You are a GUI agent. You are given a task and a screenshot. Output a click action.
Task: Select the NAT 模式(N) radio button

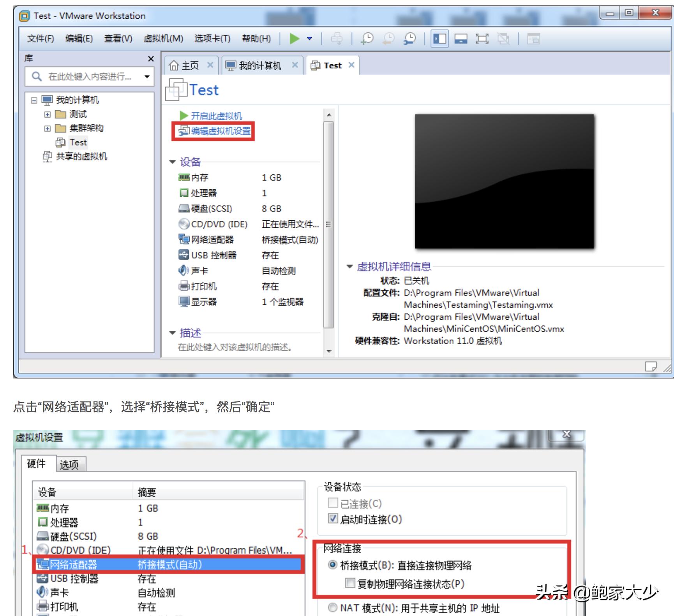332,608
